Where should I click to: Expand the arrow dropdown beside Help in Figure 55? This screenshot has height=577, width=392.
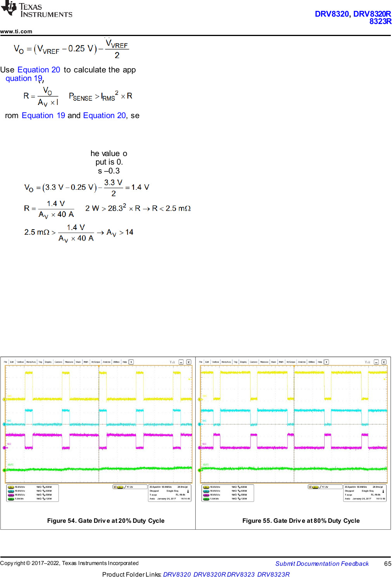(327, 362)
